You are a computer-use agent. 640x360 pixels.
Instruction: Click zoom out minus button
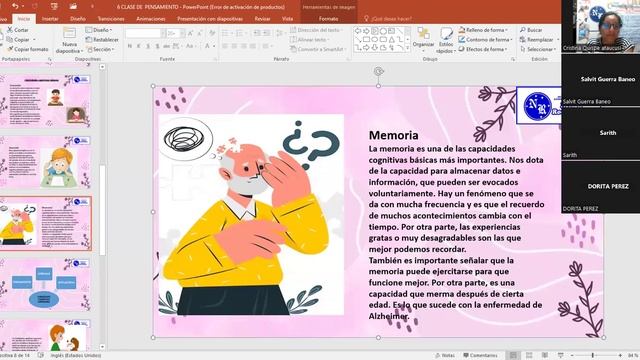click(x=572, y=356)
